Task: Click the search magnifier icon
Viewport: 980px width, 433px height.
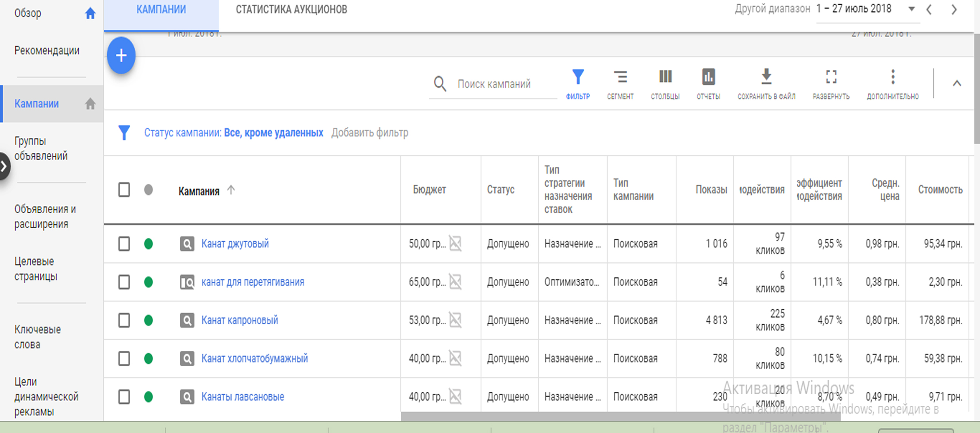Action: point(440,84)
